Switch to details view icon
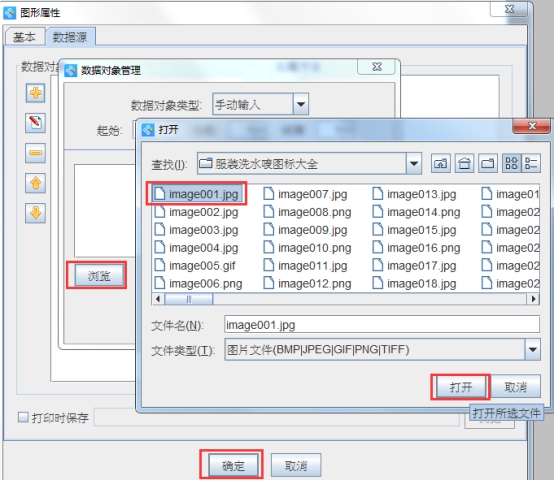The width and height of the screenshot is (554, 481). (531, 163)
